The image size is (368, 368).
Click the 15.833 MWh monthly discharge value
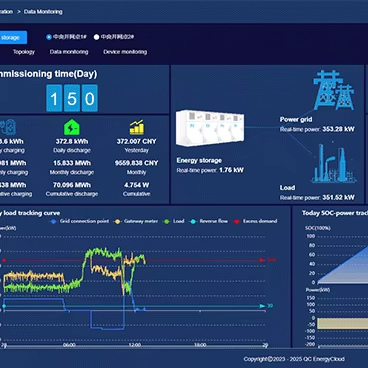72,163
